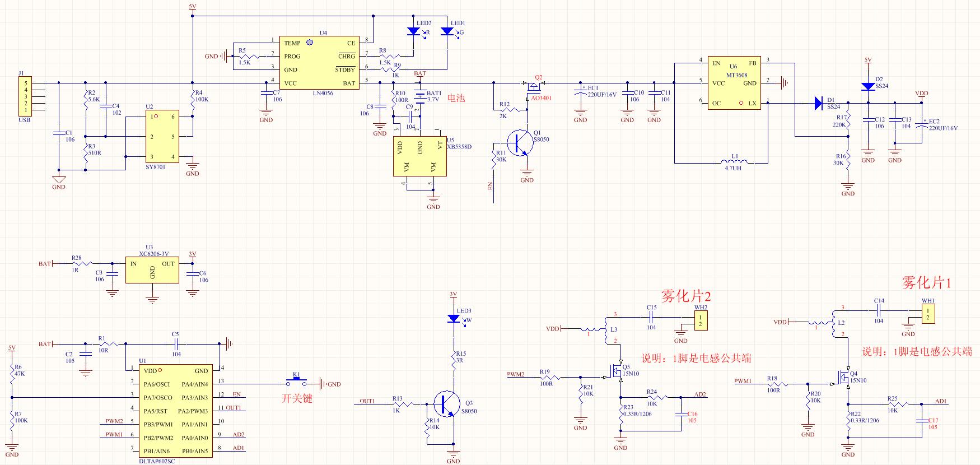Select the U4 LN4056 charger chip

[x=319, y=63]
